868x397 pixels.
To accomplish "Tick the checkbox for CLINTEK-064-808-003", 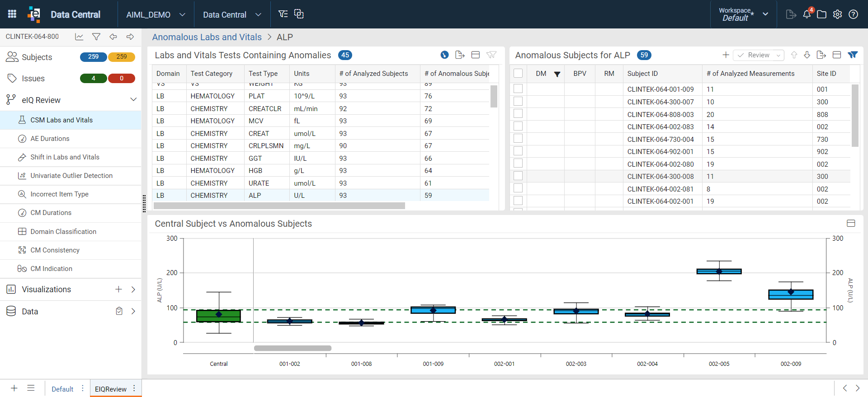I will [518, 114].
